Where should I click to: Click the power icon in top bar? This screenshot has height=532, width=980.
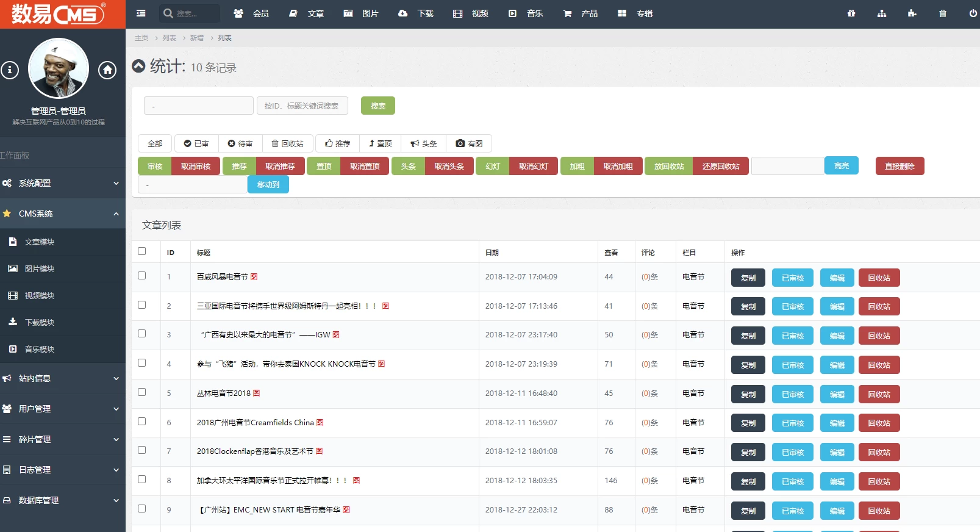click(x=973, y=13)
